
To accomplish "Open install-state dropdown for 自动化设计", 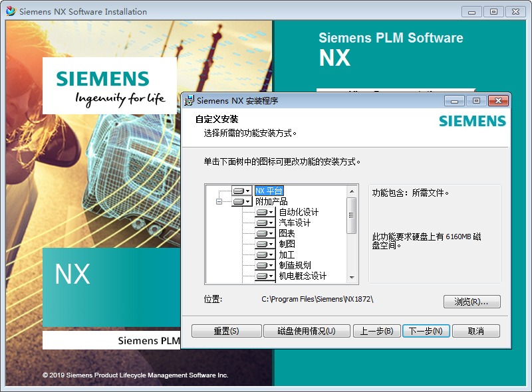I will coord(265,212).
